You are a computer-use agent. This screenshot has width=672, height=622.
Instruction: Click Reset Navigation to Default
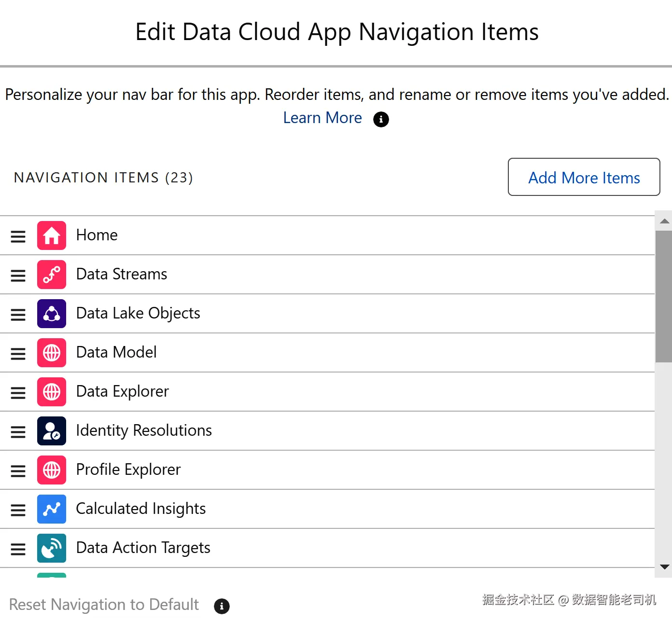click(104, 605)
